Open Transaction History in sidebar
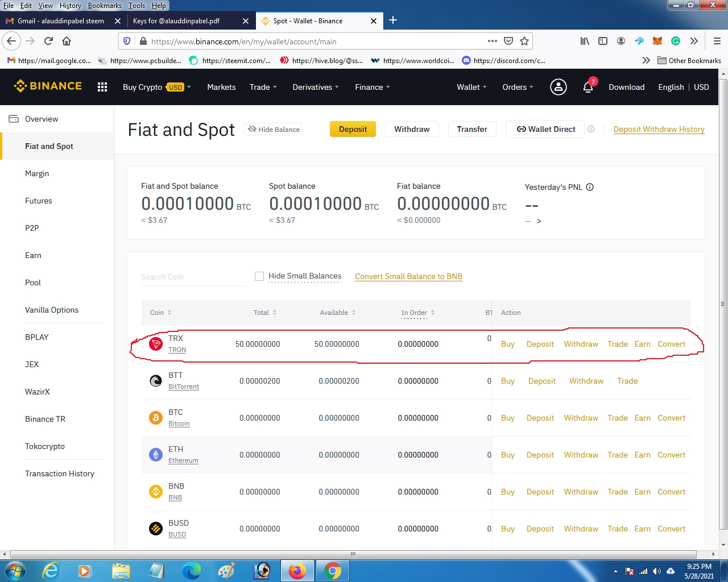This screenshot has height=582, width=728. click(x=57, y=473)
